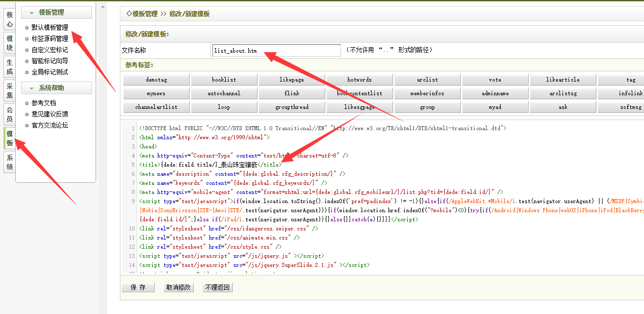Launch 智能标记向导
Viewport: 644px width, 314px height.
click(50, 61)
